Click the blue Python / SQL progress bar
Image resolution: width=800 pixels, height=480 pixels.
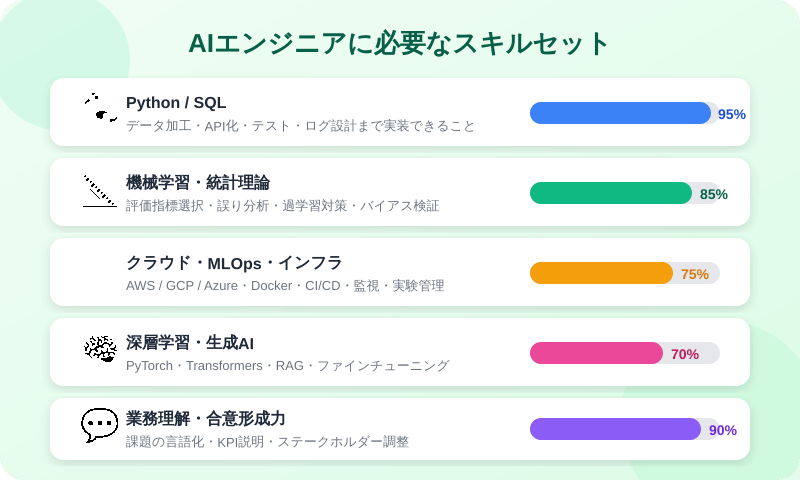coord(620,113)
